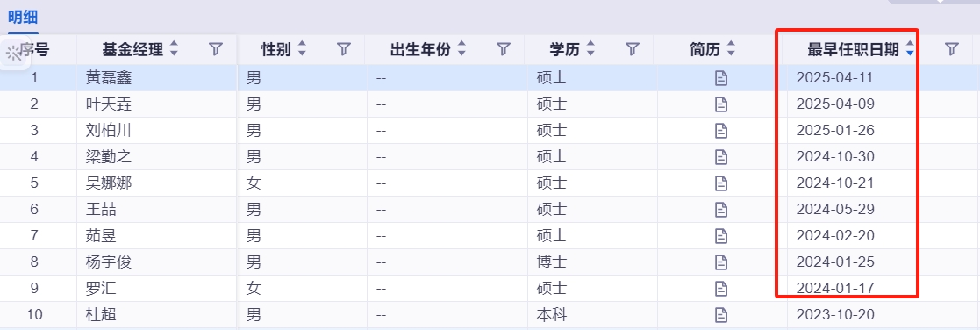Sort by 最早任职日期 sort arrows
980x330 pixels.
click(x=910, y=49)
